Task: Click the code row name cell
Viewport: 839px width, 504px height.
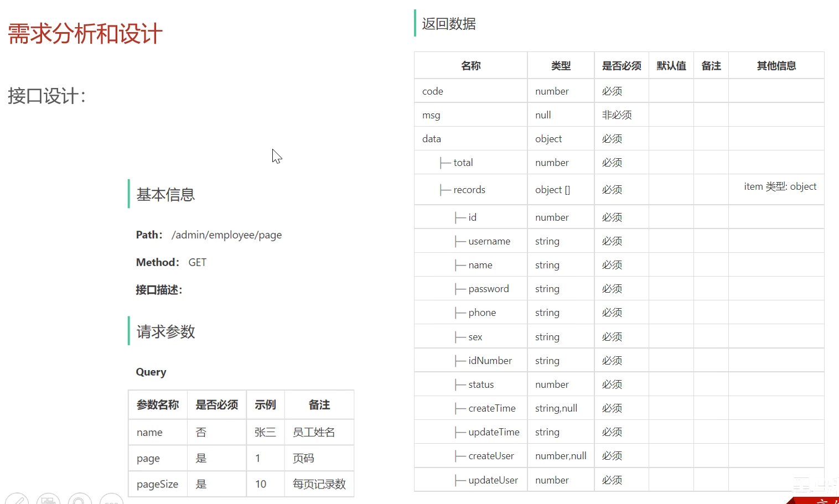Action: (471, 91)
